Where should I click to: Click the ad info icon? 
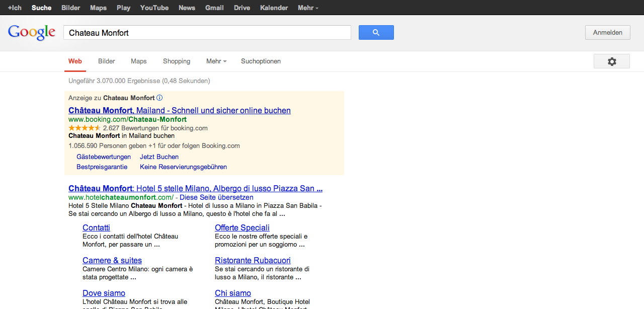[159, 98]
